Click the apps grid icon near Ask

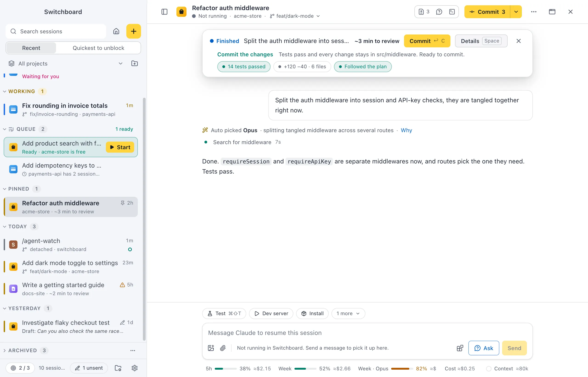pyautogui.click(x=460, y=348)
